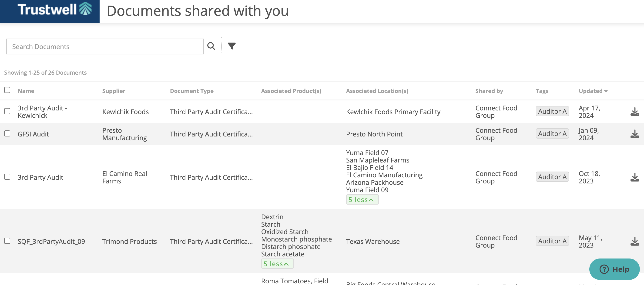This screenshot has width=644, height=285.
Task: Click the El Bajio Field 14 location
Action: click(x=369, y=168)
